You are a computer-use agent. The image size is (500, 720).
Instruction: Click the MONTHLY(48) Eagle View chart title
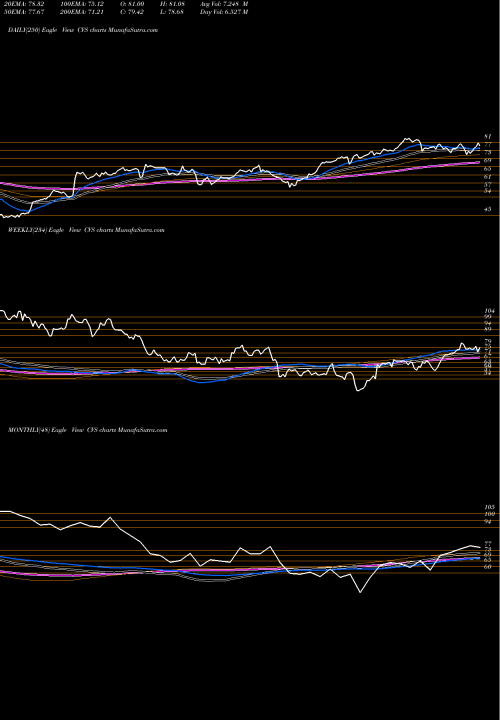(87, 430)
